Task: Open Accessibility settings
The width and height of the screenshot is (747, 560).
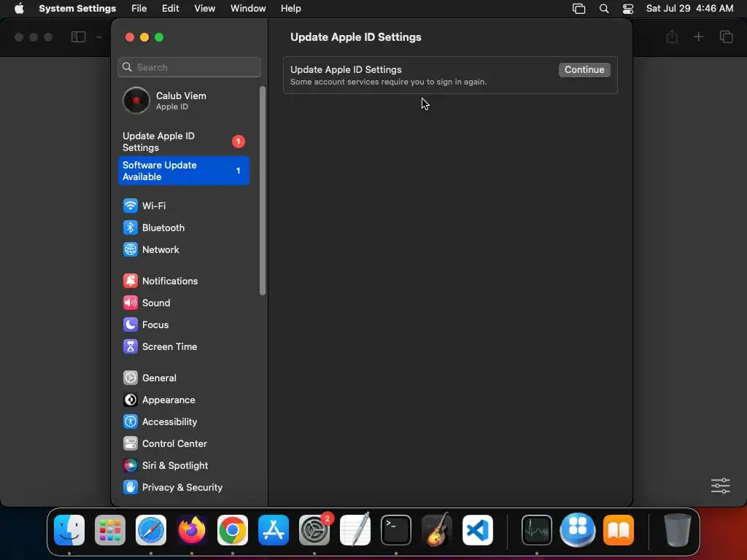Action: pyautogui.click(x=183, y=422)
